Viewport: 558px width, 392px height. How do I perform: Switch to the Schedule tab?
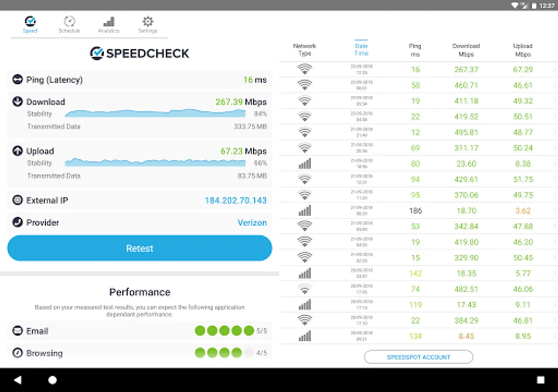[69, 24]
